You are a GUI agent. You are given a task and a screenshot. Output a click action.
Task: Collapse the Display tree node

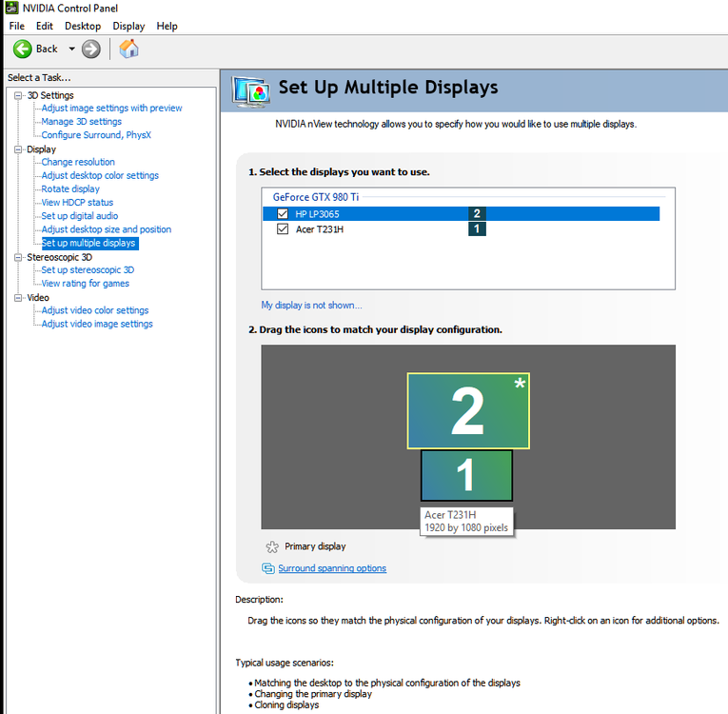(18, 149)
